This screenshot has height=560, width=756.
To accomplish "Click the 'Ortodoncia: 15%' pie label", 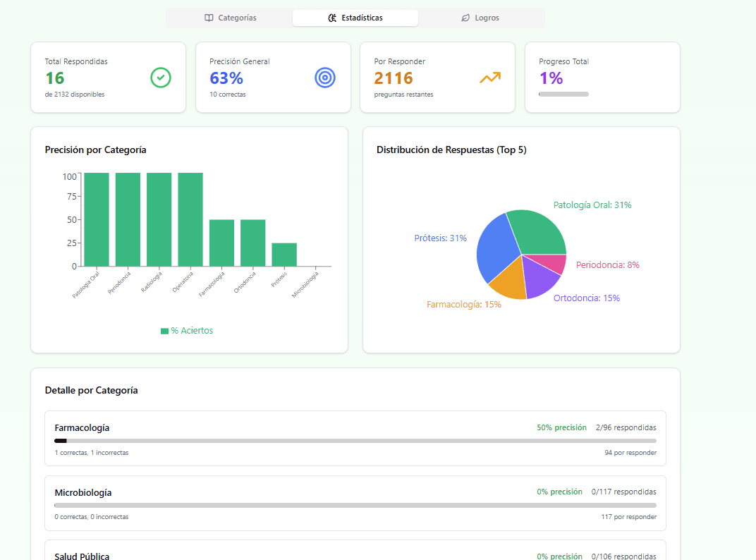I will click(586, 298).
